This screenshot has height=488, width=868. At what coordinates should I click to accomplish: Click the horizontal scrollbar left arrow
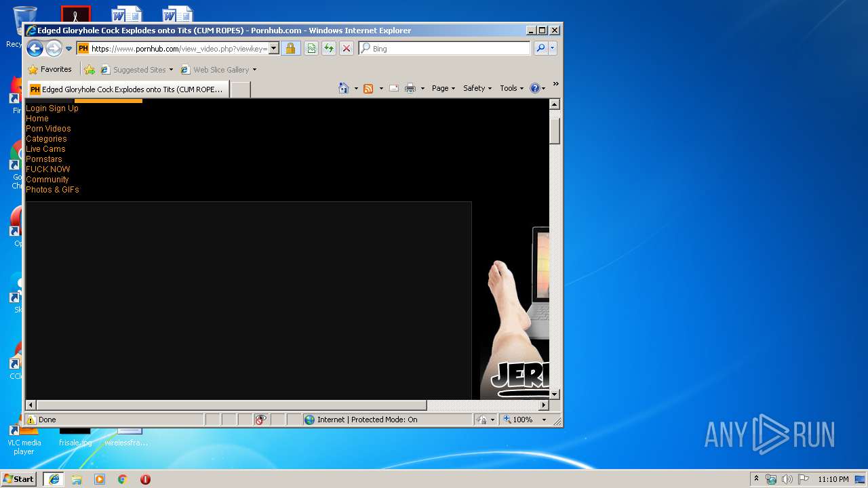[x=31, y=405]
